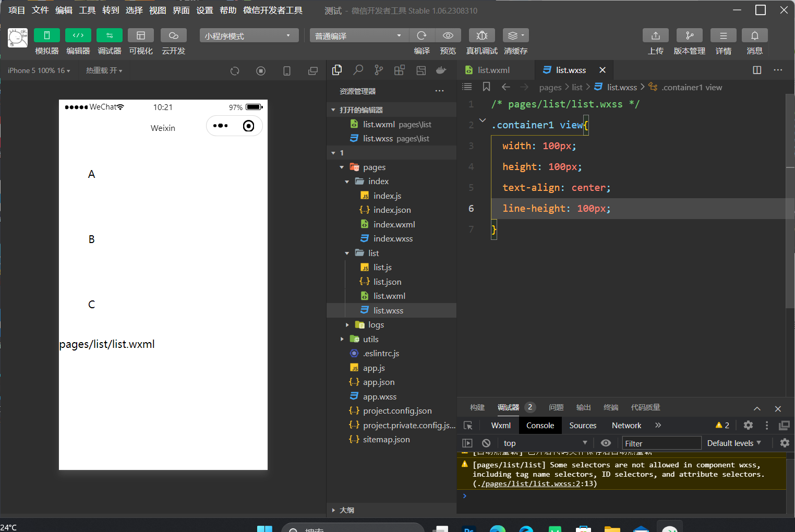Switch to the Sources tab

[x=583, y=426]
